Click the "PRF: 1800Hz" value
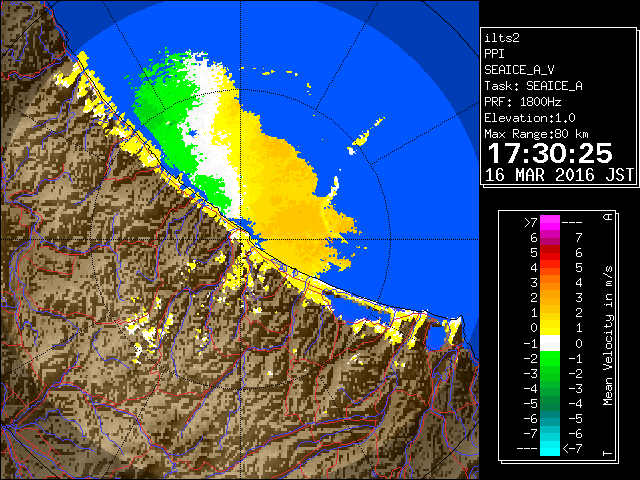This screenshot has width=640, height=480. [523, 102]
